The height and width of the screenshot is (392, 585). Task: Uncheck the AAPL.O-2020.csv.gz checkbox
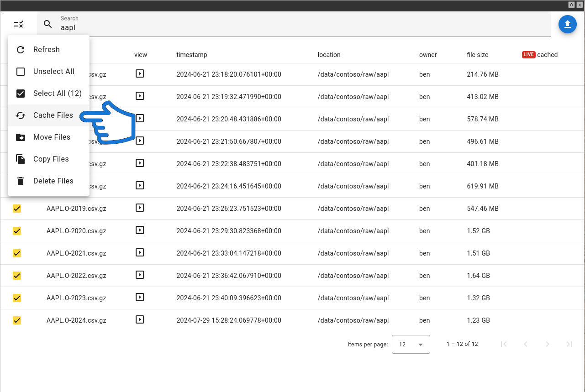pyautogui.click(x=17, y=231)
